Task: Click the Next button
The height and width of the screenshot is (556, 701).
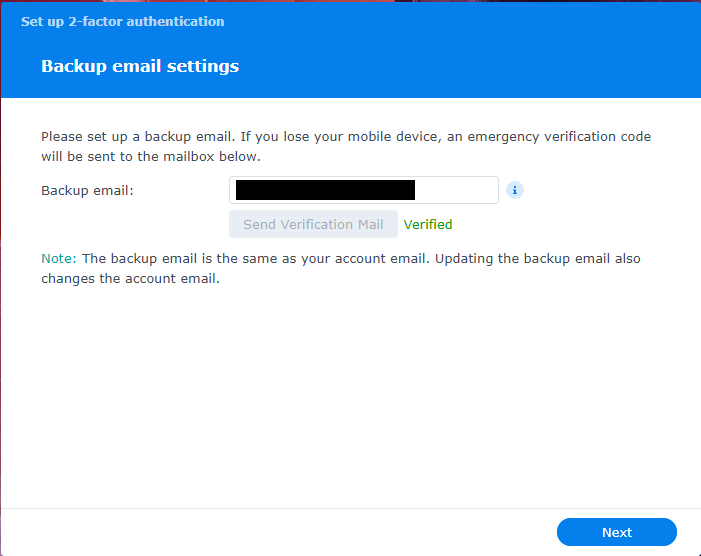Action: 616,532
